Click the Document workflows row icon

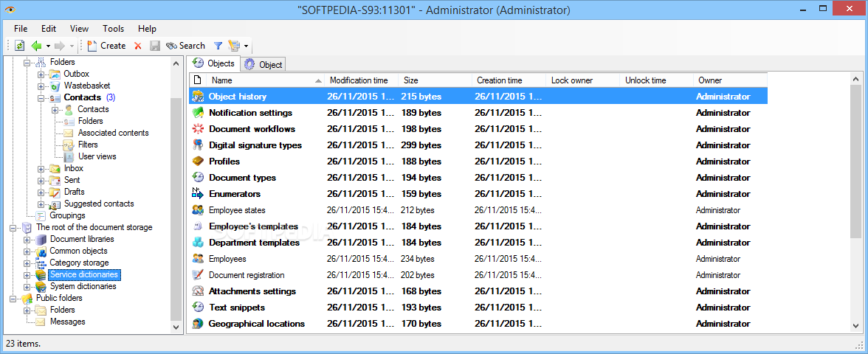(x=198, y=129)
